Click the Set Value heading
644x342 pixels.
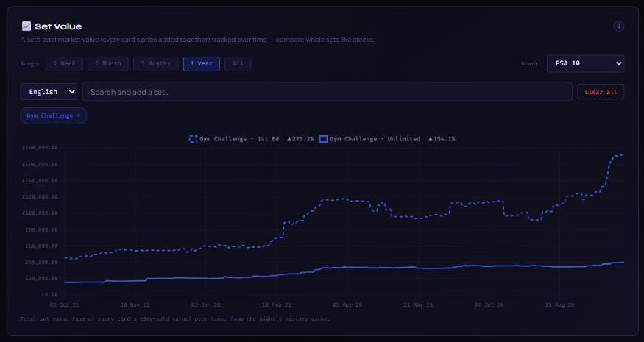58,26
